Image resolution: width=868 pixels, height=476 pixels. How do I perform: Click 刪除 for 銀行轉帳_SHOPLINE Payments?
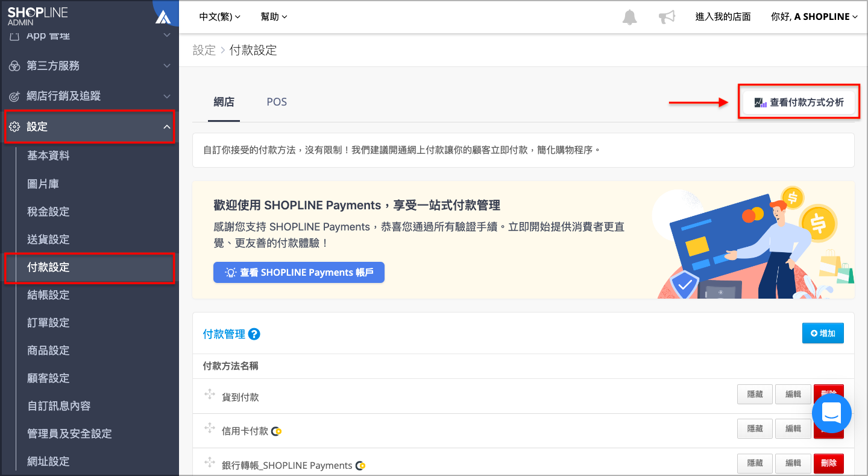(x=829, y=463)
